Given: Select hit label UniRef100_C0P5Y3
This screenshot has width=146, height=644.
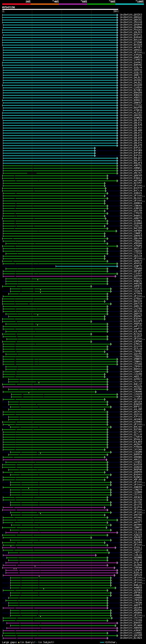Looking at the screenshot, I should 131,60.
